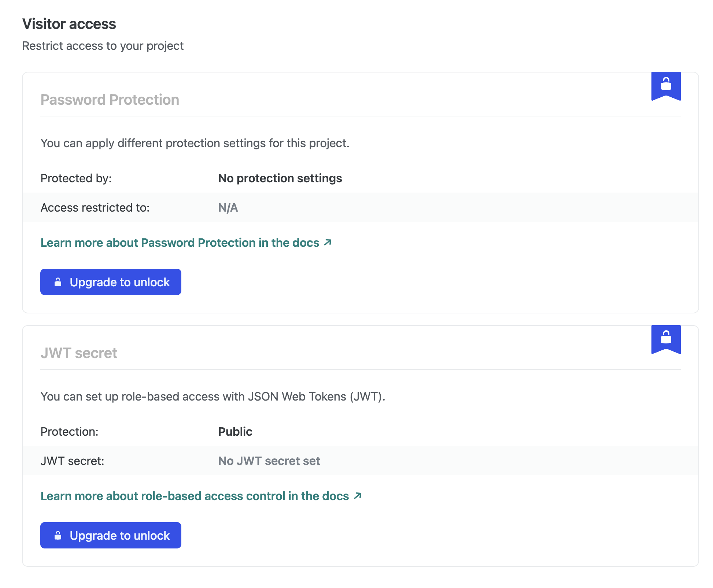
Task: Select the No protection settings value
Action: [x=280, y=178]
